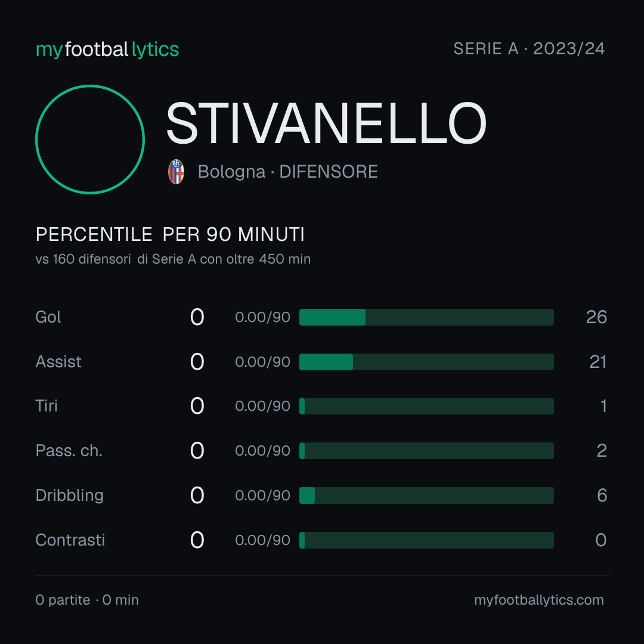Click the 0 partite · 0 min footer text
This screenshot has width=644, height=644.
point(87,600)
